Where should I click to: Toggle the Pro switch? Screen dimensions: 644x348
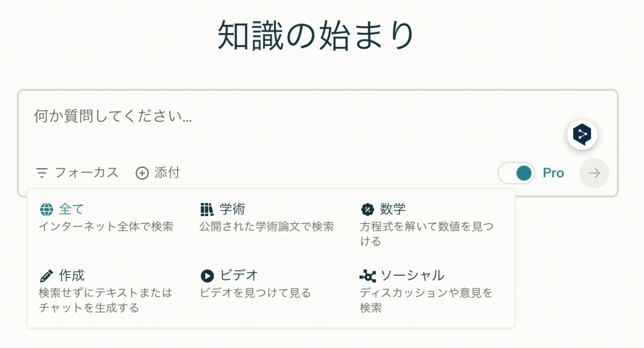point(516,173)
